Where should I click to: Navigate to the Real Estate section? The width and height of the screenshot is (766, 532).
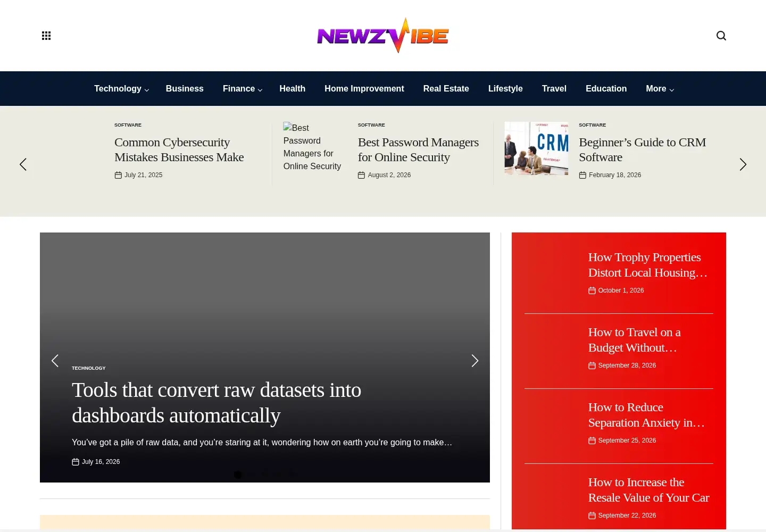coord(446,89)
